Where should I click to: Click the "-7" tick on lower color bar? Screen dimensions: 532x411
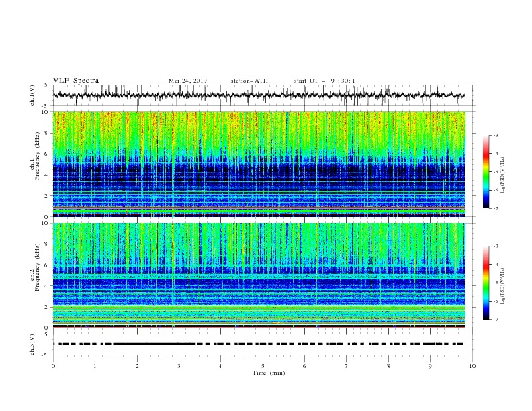(x=496, y=320)
